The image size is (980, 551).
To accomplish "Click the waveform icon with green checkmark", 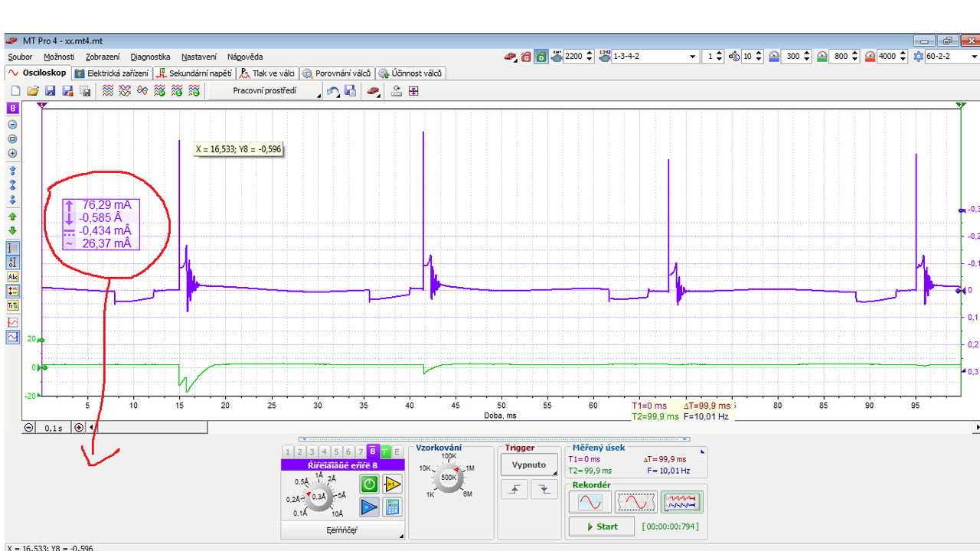I will click(x=159, y=91).
